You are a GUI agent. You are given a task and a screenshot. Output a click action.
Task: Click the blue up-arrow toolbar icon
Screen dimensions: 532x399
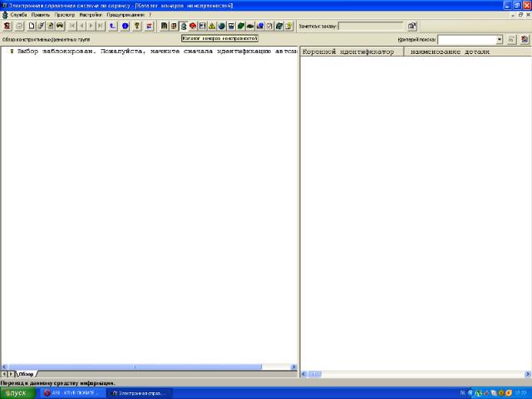[113, 27]
